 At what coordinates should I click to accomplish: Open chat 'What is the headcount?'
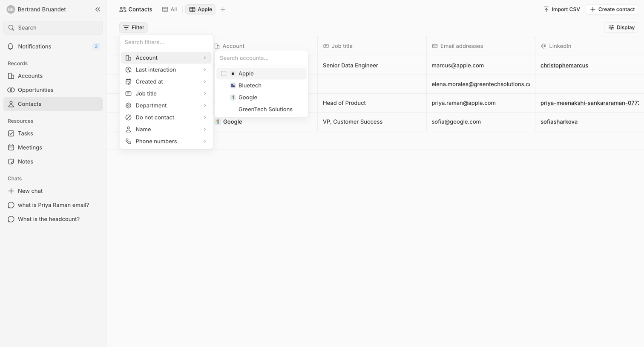[x=53, y=219]
